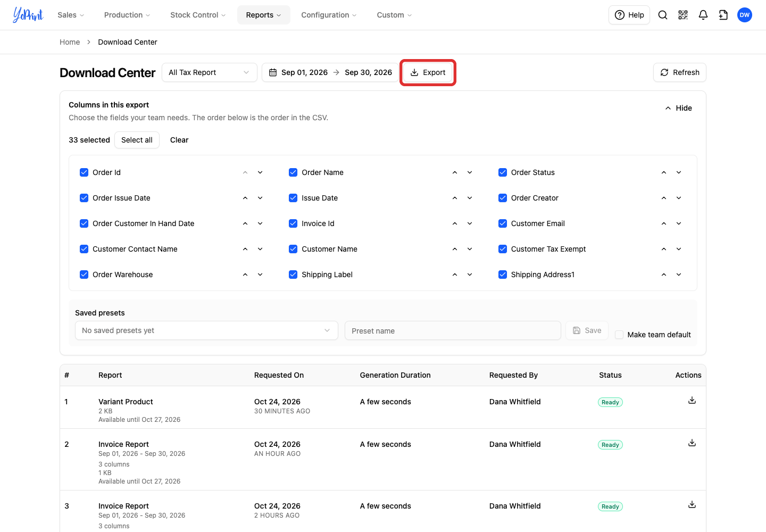
Task: Open the Reports menu
Action: pyautogui.click(x=264, y=15)
